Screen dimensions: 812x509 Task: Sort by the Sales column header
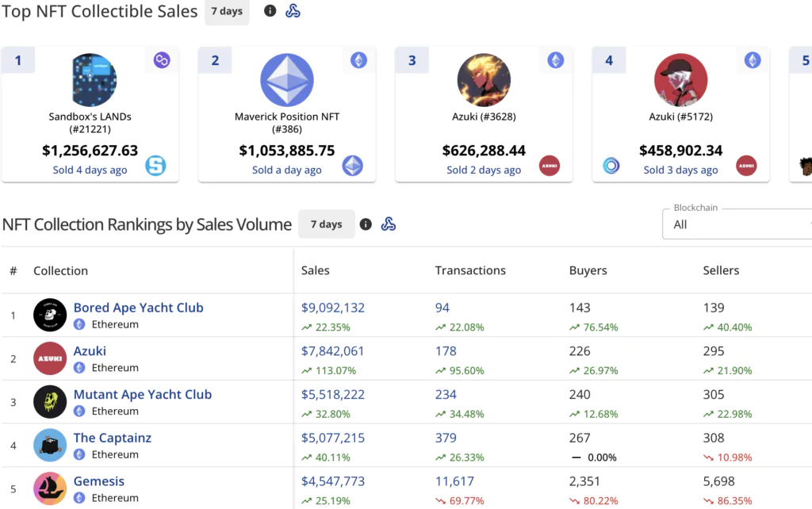(315, 270)
